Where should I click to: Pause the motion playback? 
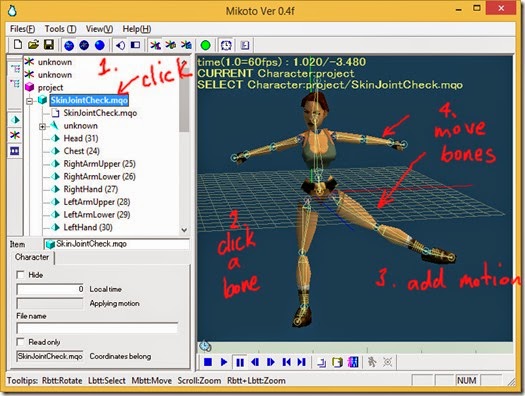240,362
